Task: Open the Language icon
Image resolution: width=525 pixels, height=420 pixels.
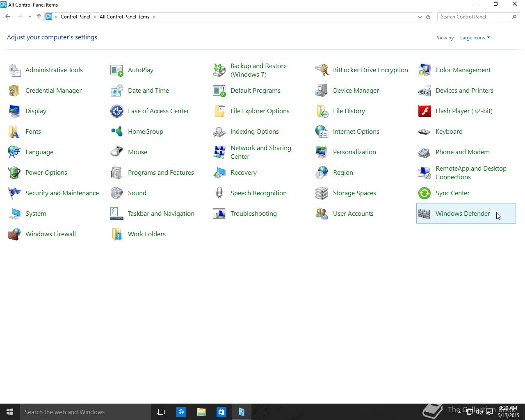Action: [14, 152]
